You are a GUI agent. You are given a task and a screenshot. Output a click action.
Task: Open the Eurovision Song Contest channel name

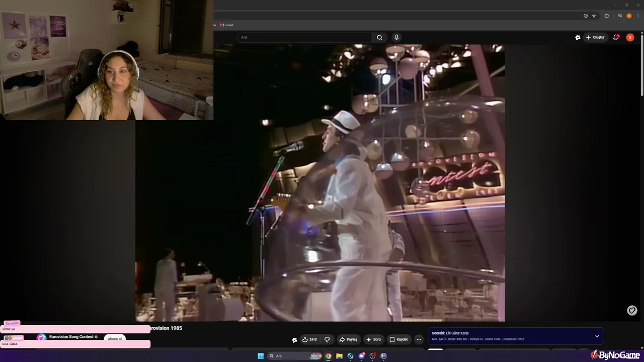coord(71,337)
